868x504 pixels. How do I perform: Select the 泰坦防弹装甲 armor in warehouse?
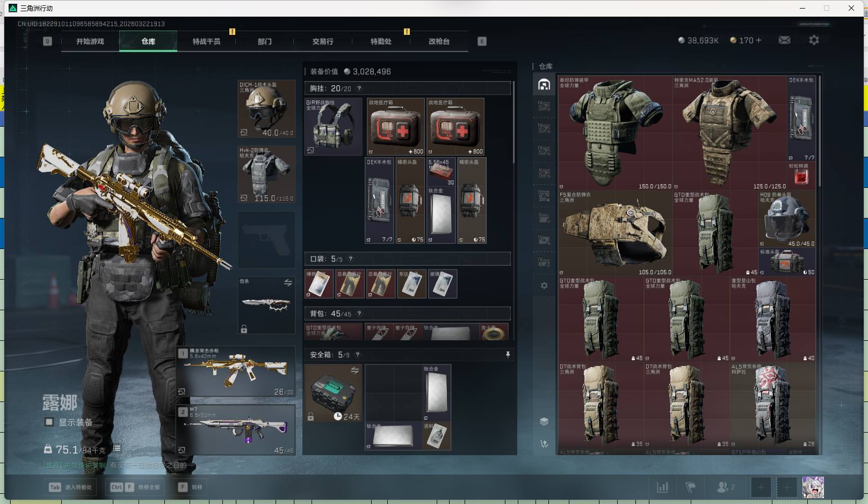[615, 133]
